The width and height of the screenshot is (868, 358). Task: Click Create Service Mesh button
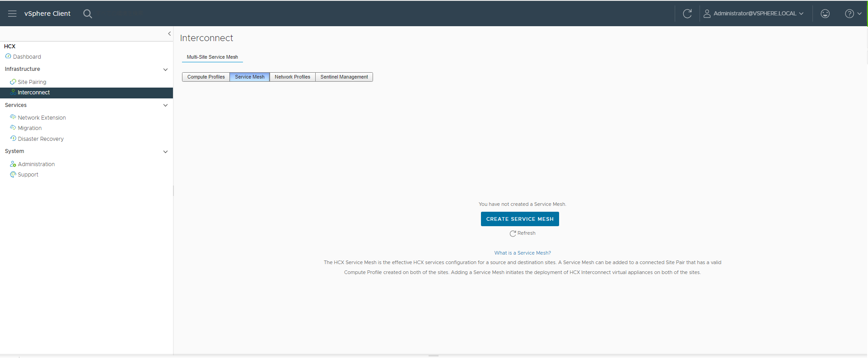click(520, 219)
